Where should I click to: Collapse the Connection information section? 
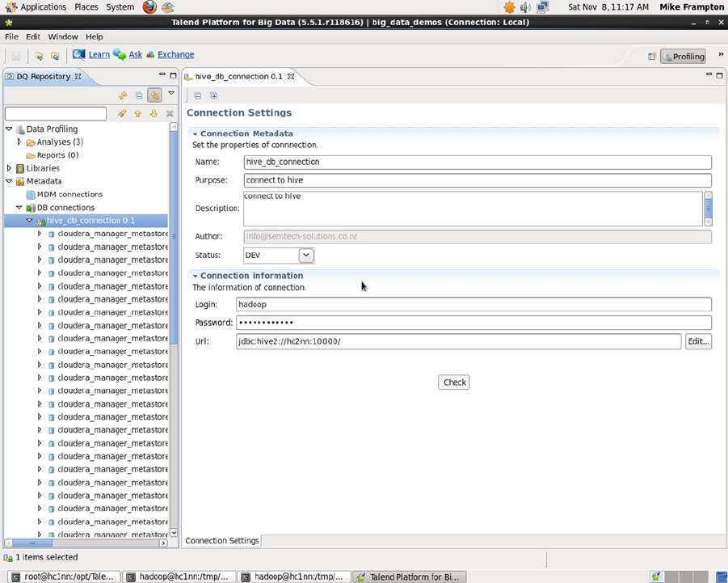click(x=195, y=276)
